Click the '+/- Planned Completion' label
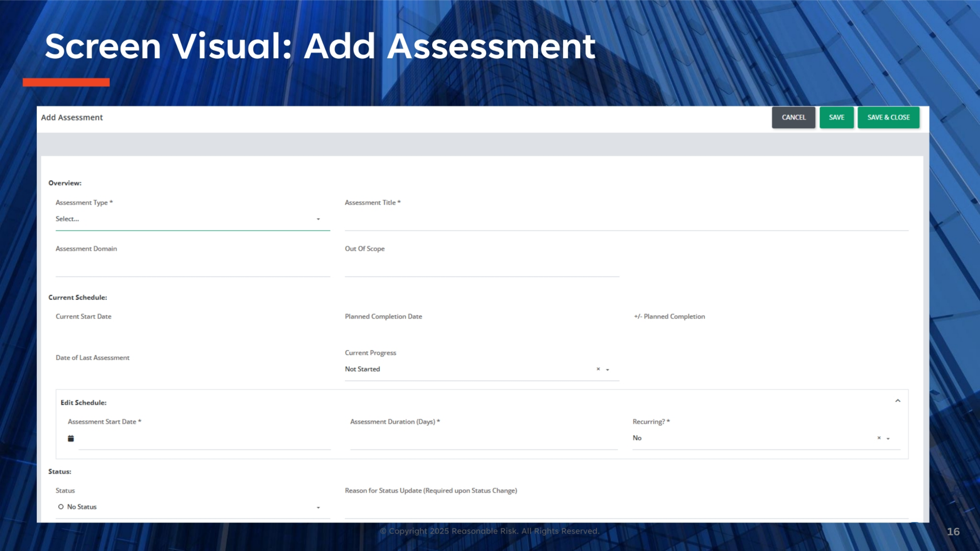The image size is (980, 551). point(669,316)
